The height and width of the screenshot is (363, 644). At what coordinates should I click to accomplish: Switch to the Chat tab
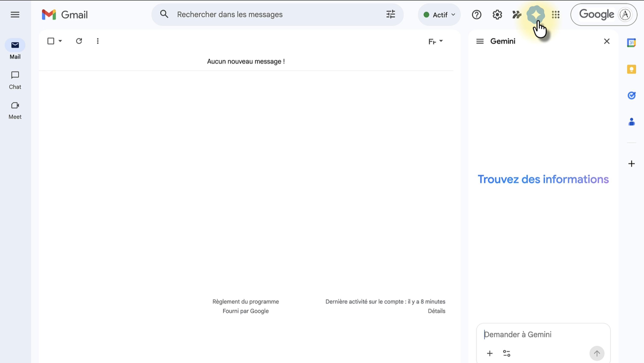point(15,80)
